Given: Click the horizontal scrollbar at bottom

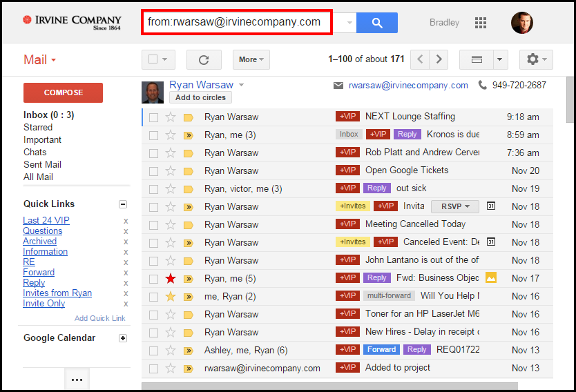Looking at the screenshot, I should click(x=329, y=386).
